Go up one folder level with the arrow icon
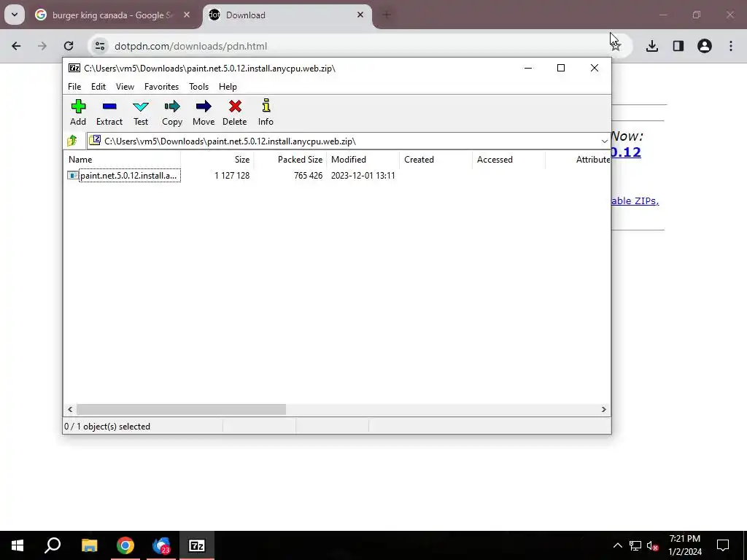The height and width of the screenshot is (560, 747). [x=72, y=141]
